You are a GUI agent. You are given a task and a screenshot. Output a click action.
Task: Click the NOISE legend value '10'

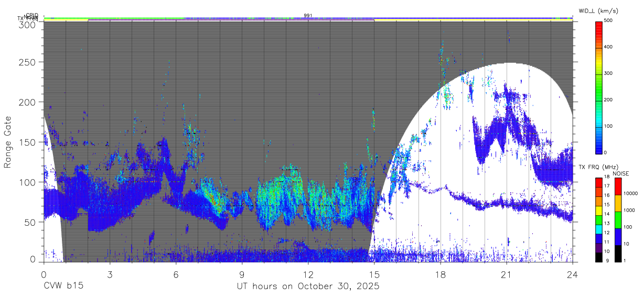(x=626, y=244)
